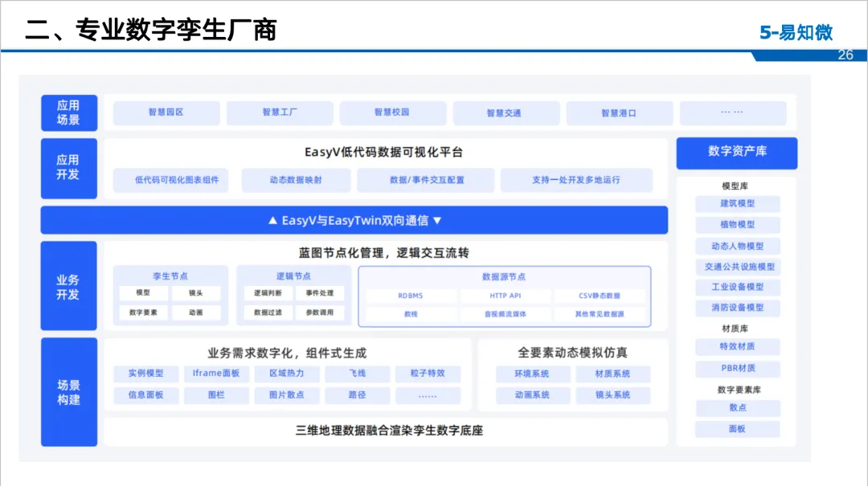This screenshot has height=486, width=868.
Task: Click 图片散点 component box
Action: click(287, 395)
